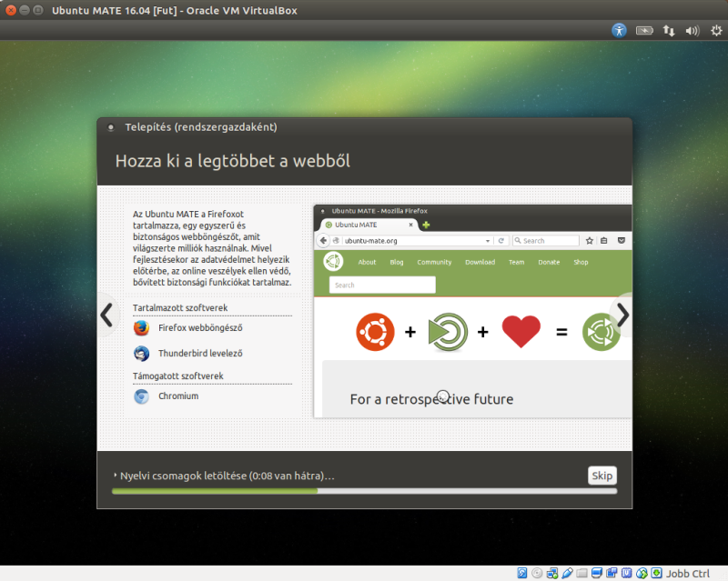The width and height of the screenshot is (728, 581).
Task: Click the Ubuntu MATE logo in the green site header
Action: (333, 262)
